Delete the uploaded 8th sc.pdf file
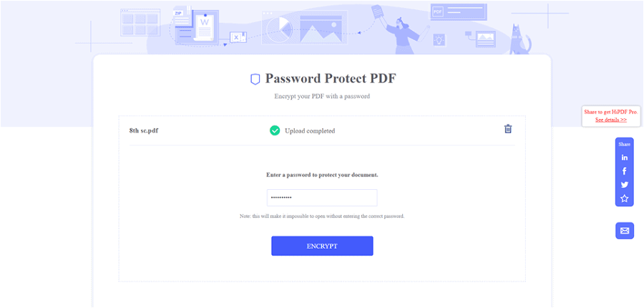This screenshot has width=644, height=308. [508, 129]
